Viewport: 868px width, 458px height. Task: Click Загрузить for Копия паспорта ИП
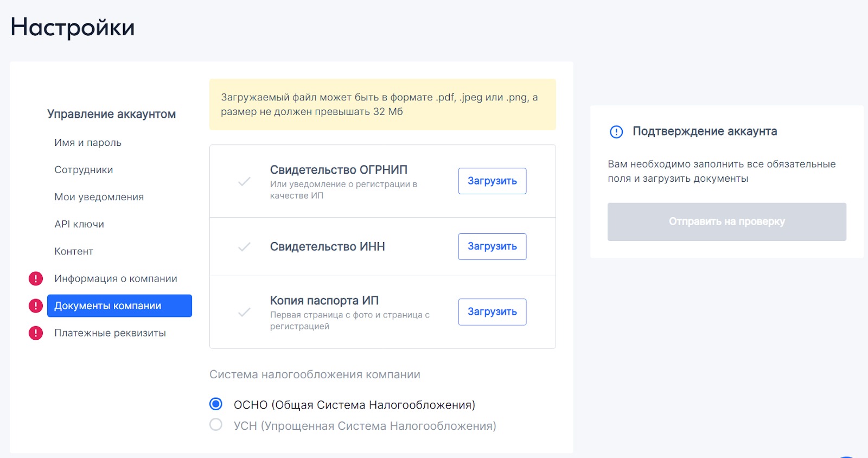(492, 312)
